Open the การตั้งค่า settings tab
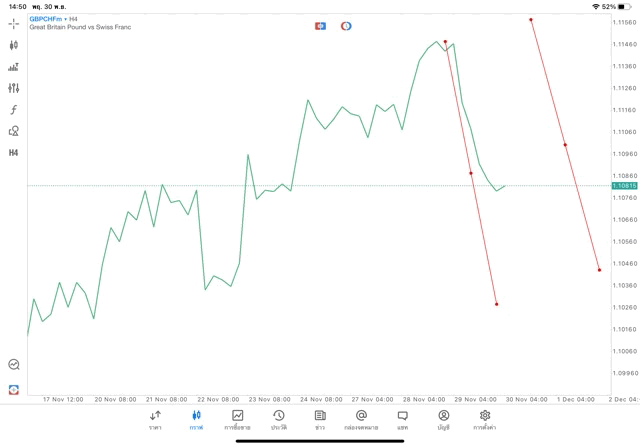The height and width of the screenshot is (447, 640). click(485, 419)
